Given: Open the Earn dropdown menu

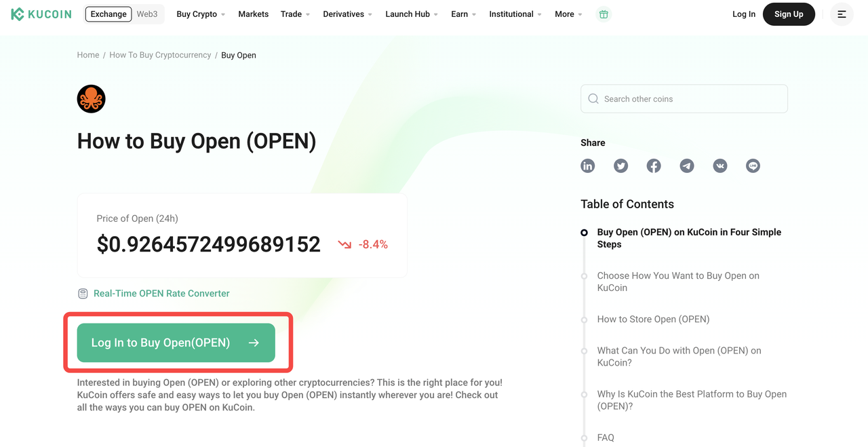Looking at the screenshot, I should click(464, 14).
